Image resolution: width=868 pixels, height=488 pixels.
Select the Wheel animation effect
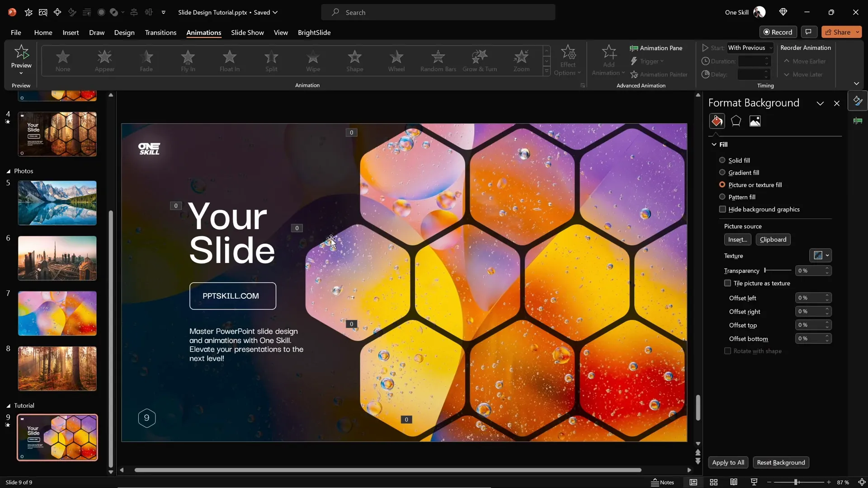pyautogui.click(x=396, y=61)
